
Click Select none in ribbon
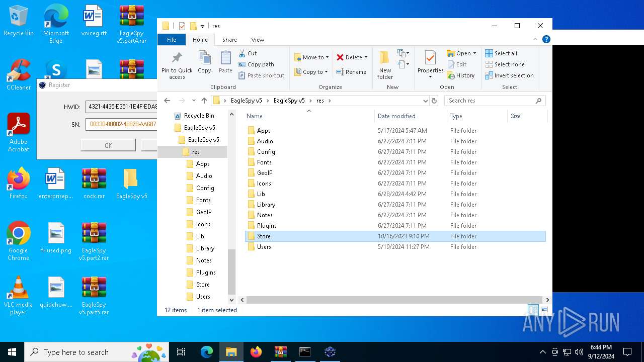pos(505,64)
